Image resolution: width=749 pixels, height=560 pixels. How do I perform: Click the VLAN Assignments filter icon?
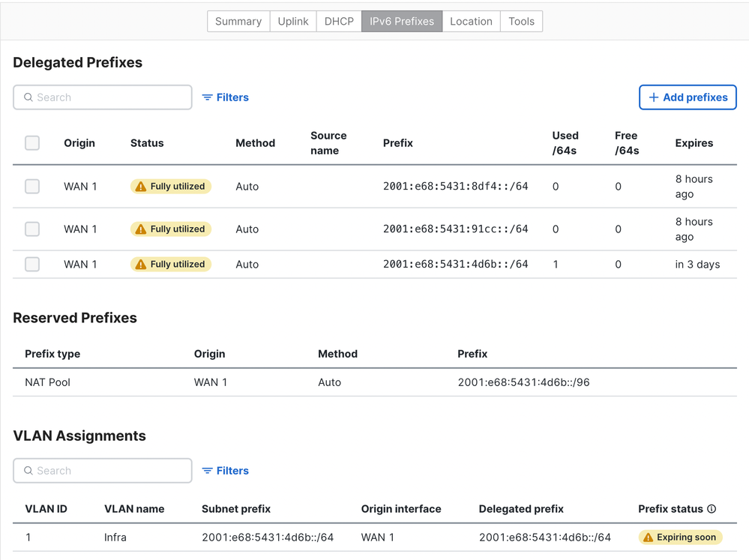(x=208, y=471)
